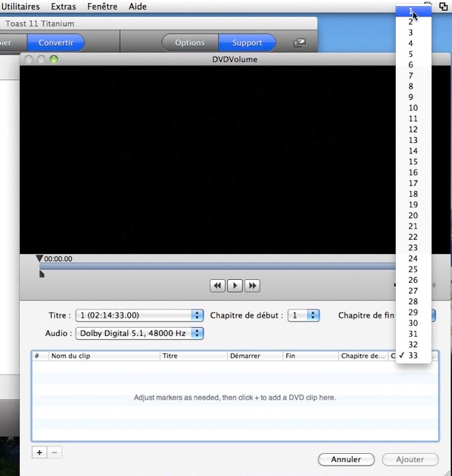452x476 pixels.
Task: Click the Support button in Toast
Action: click(247, 43)
